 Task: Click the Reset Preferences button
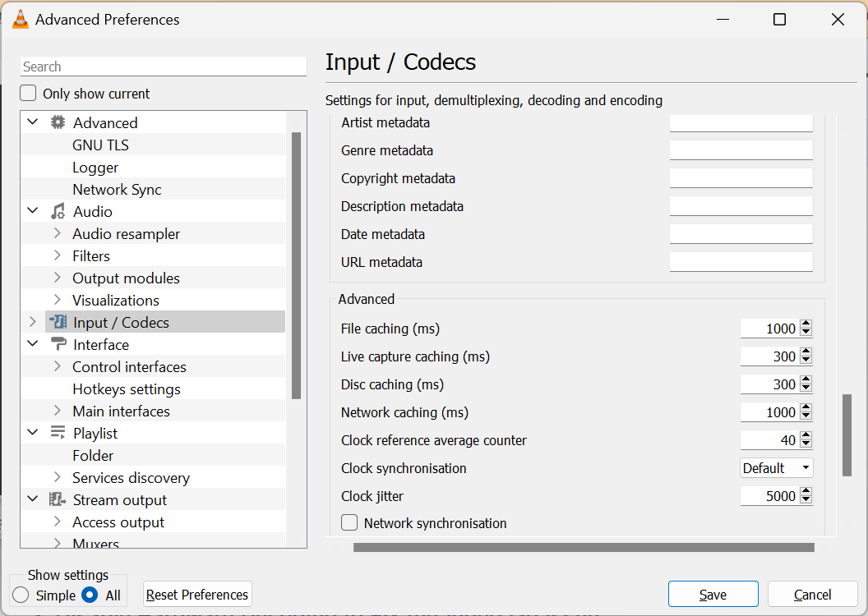(197, 595)
